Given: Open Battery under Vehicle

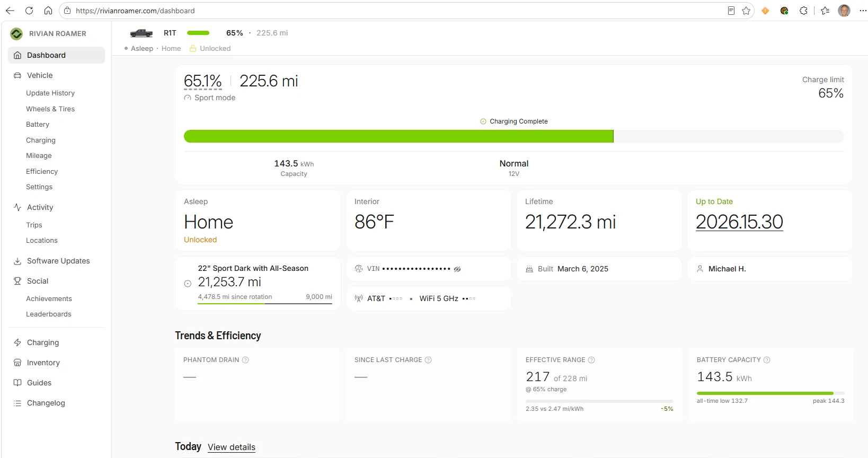Looking at the screenshot, I should click(x=38, y=125).
